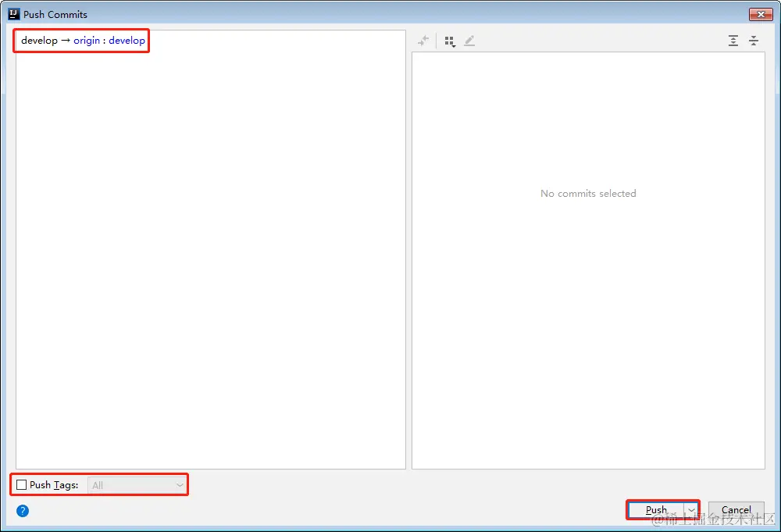Click the IntelliJ IDEA logo in the title bar
This screenshot has width=781, height=532.
click(14, 14)
